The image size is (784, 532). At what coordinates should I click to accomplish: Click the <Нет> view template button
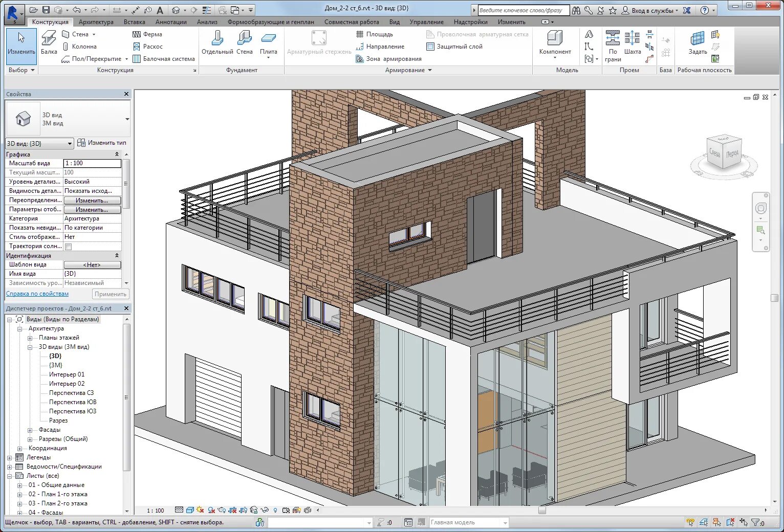(x=92, y=265)
